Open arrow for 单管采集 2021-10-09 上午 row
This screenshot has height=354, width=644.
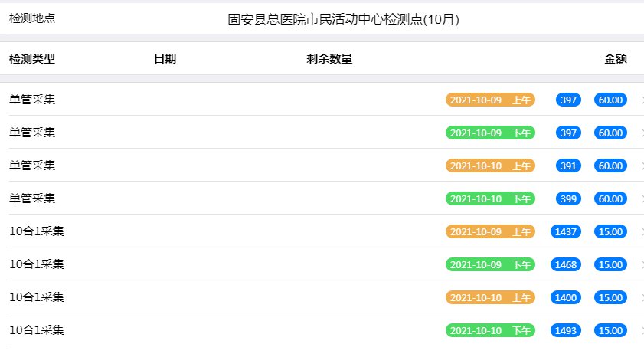pyautogui.click(x=642, y=100)
